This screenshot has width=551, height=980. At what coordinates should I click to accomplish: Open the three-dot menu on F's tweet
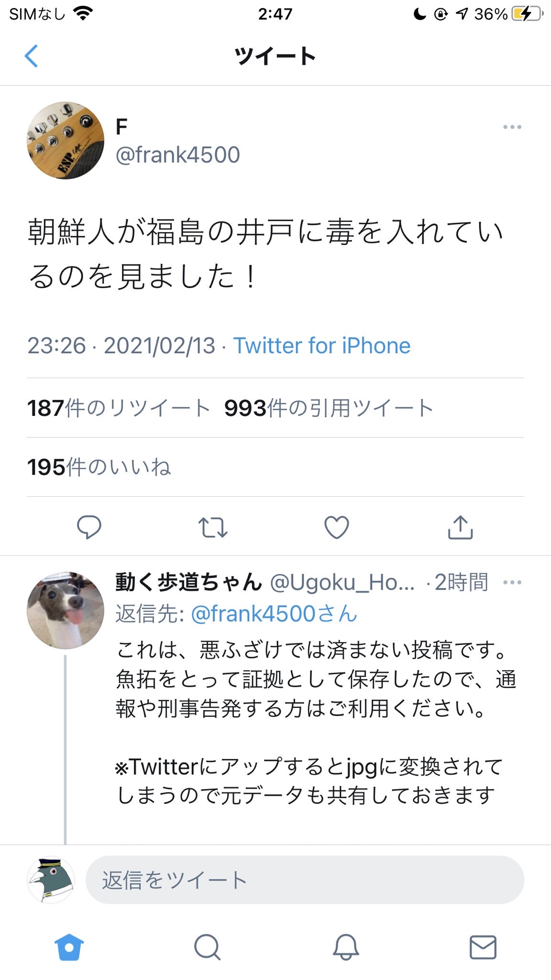(x=512, y=127)
